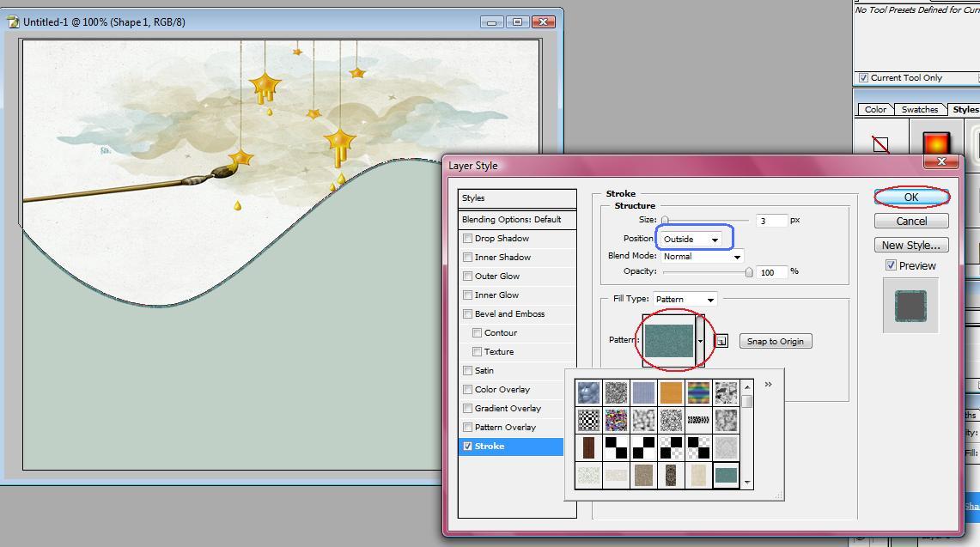Click the stroke Opacity slider handle
The image size is (980, 547).
click(x=749, y=272)
